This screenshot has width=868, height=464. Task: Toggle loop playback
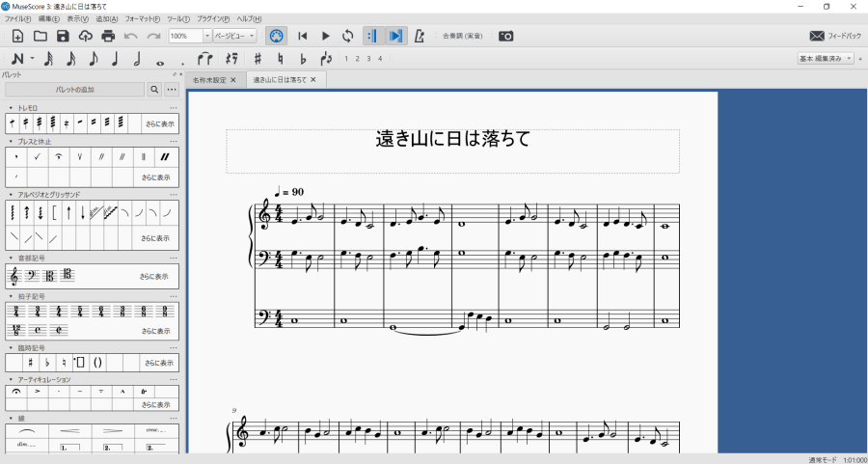point(347,36)
